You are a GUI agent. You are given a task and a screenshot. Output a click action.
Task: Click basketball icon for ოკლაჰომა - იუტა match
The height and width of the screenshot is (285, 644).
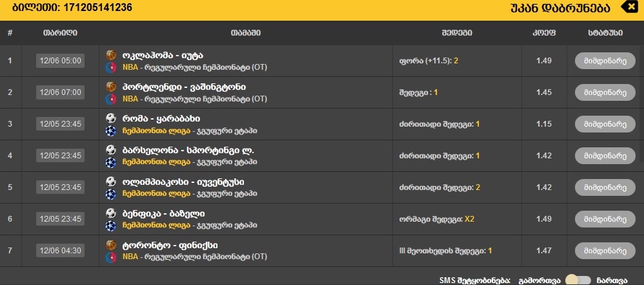pyautogui.click(x=110, y=55)
